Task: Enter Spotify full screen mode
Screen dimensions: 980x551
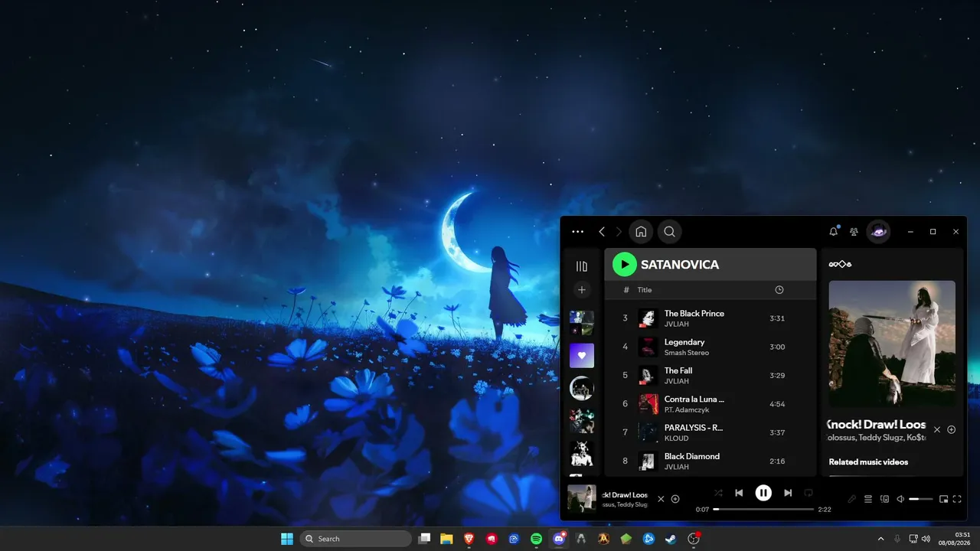Action: pos(958,499)
